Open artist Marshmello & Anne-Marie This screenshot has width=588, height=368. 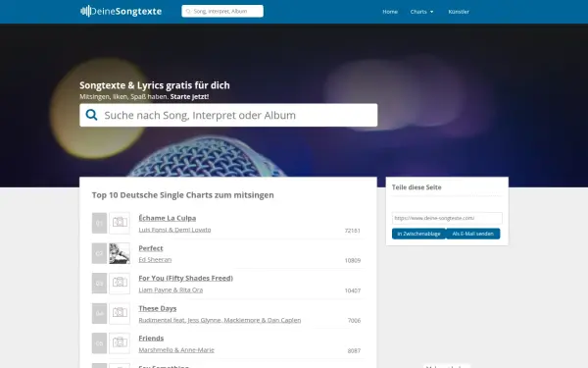point(176,349)
